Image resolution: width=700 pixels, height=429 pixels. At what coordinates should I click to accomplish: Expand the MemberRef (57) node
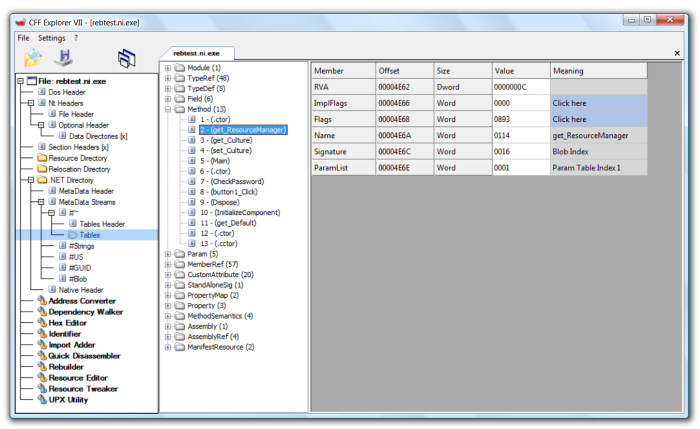point(167,263)
